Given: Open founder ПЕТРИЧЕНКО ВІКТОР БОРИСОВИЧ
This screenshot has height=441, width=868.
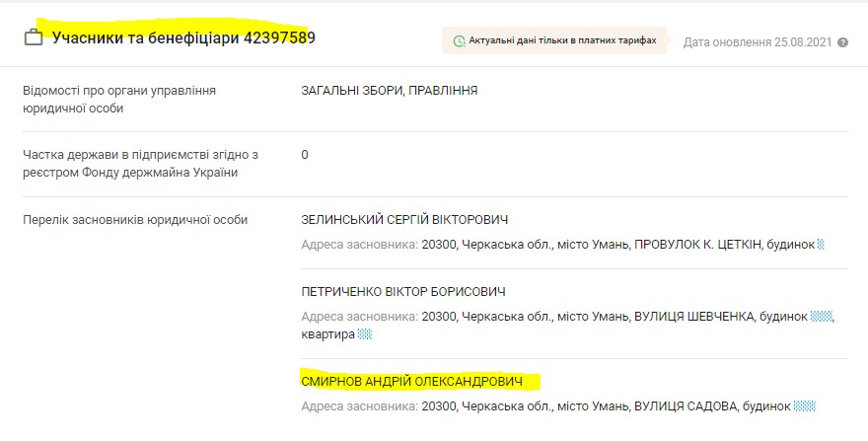Looking at the screenshot, I should (x=403, y=292).
